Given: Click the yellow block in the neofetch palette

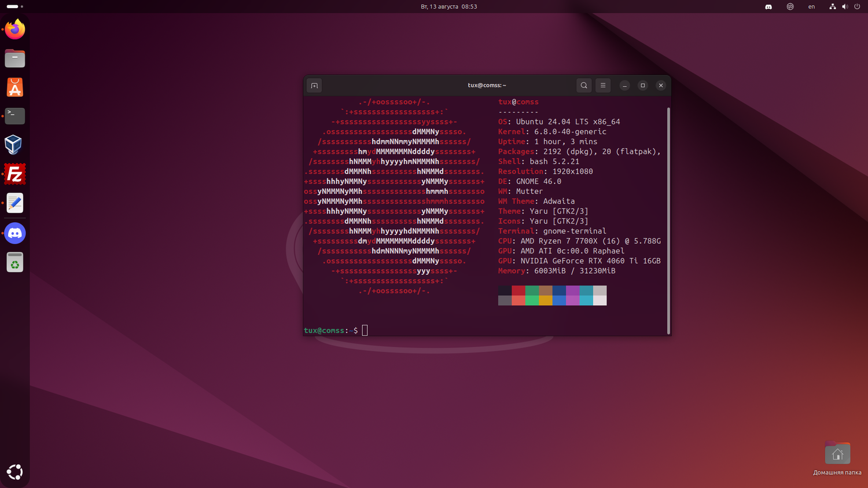Looking at the screenshot, I should 546,300.
